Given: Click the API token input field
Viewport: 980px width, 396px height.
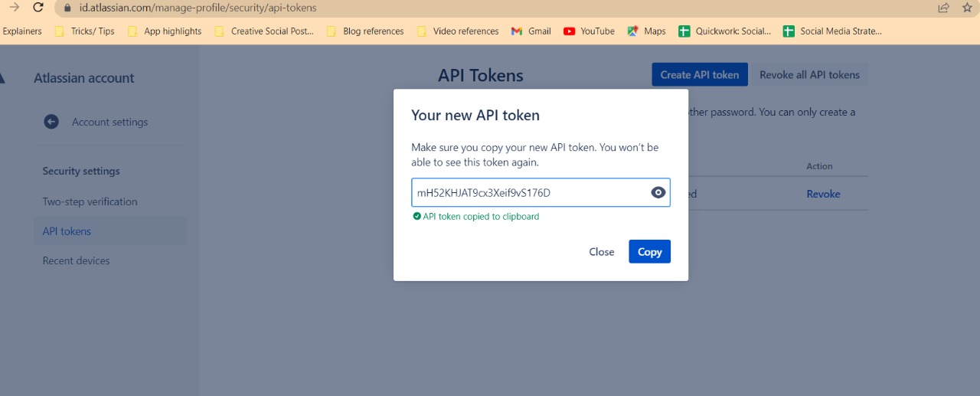Looking at the screenshot, I should pos(541,192).
